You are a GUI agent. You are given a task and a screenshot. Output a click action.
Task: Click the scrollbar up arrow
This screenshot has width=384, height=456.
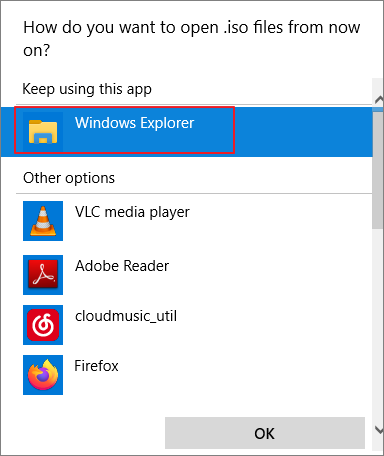[x=379, y=100]
